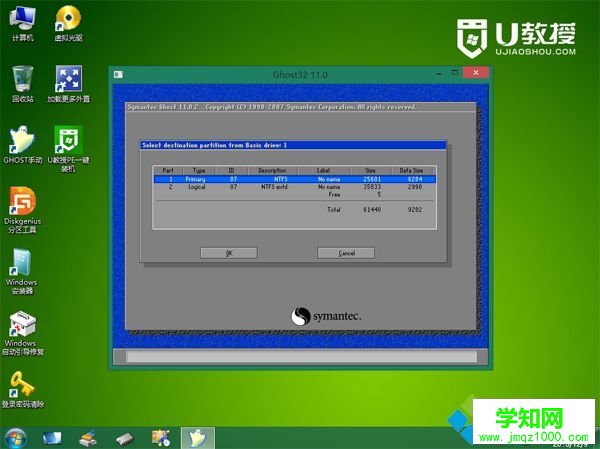Launch the GHOST手动 desktop shortcut
This screenshot has height=449, width=600.
pyautogui.click(x=23, y=145)
